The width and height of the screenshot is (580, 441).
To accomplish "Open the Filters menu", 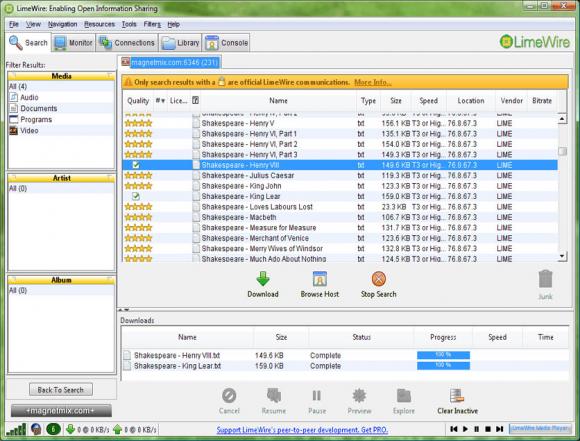I will click(x=152, y=24).
